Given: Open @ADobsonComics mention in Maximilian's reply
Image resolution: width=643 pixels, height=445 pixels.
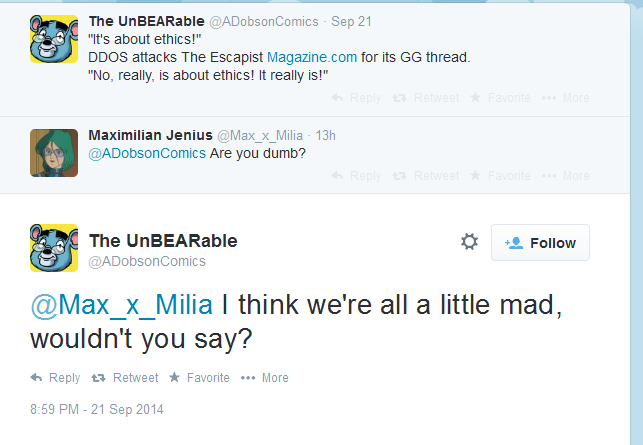Looking at the screenshot, I should pyautogui.click(x=147, y=153).
